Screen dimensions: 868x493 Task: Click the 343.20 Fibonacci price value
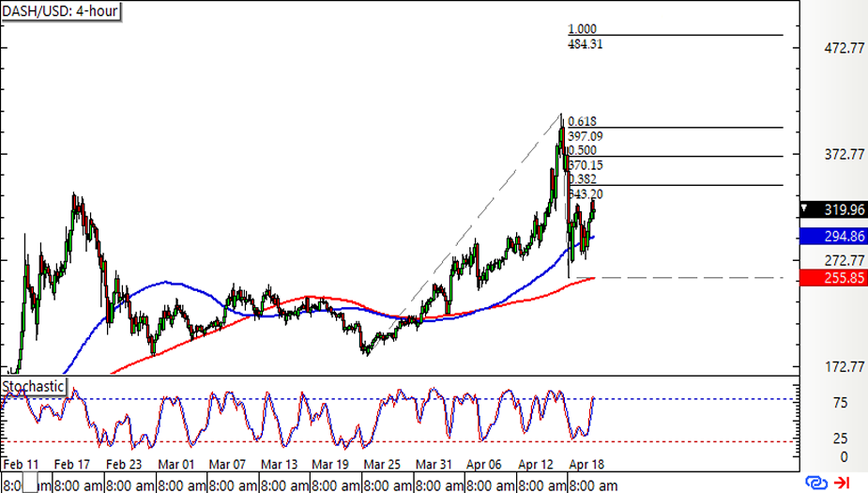(586, 193)
